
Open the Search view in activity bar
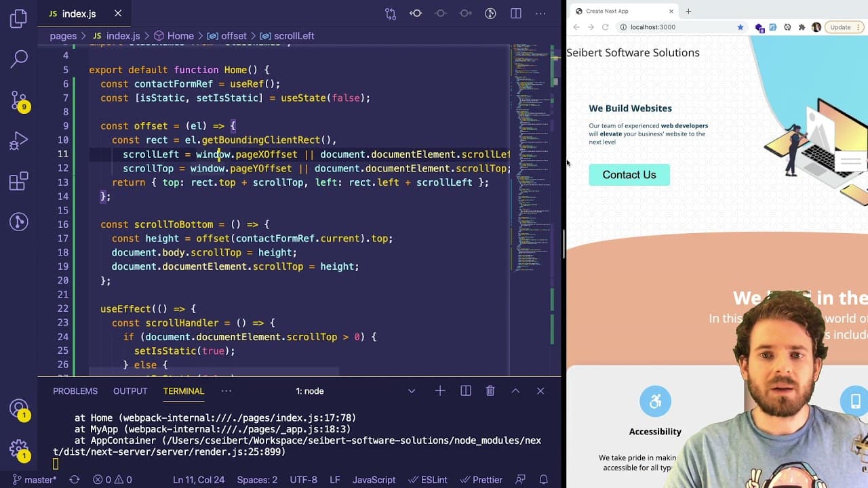(19, 59)
